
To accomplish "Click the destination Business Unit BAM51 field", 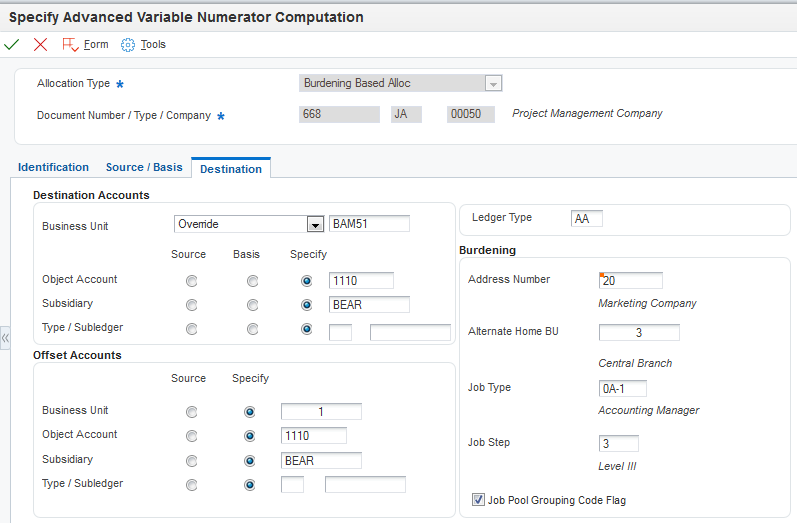I will pyautogui.click(x=369, y=224).
